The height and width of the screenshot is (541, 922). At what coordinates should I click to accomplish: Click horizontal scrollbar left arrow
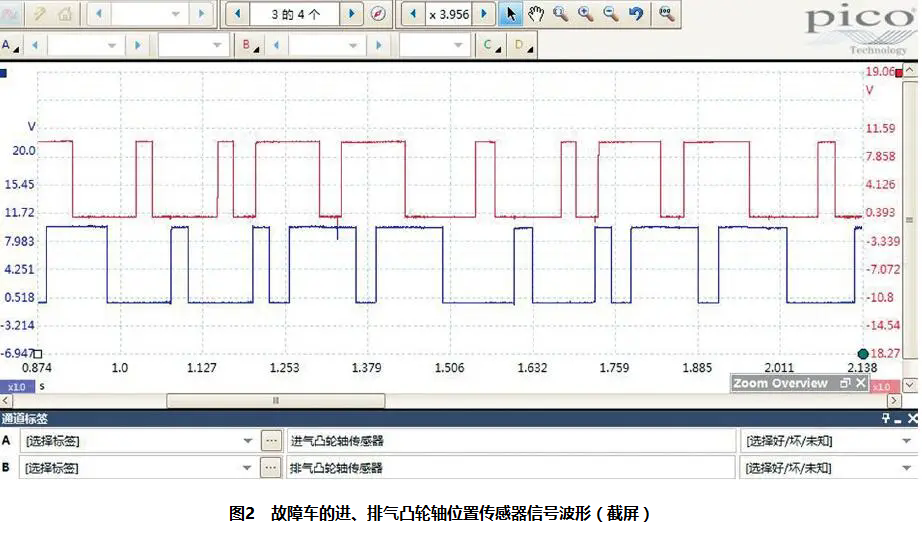[x=6, y=400]
